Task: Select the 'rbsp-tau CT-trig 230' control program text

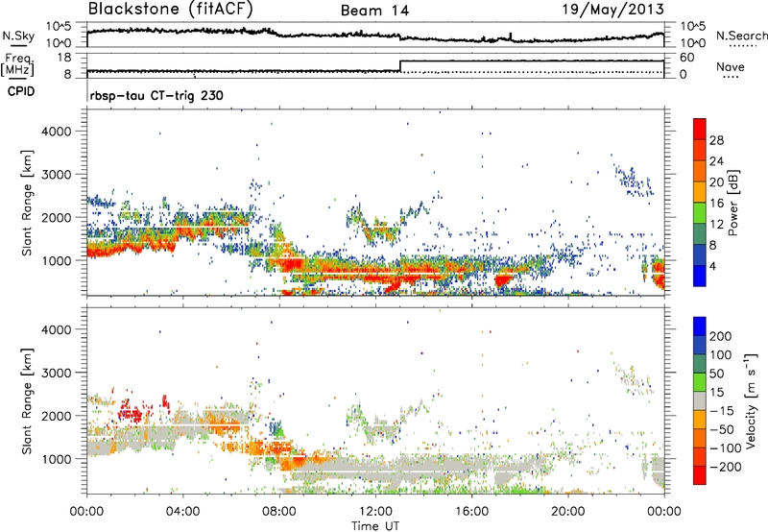Action: pyautogui.click(x=156, y=95)
